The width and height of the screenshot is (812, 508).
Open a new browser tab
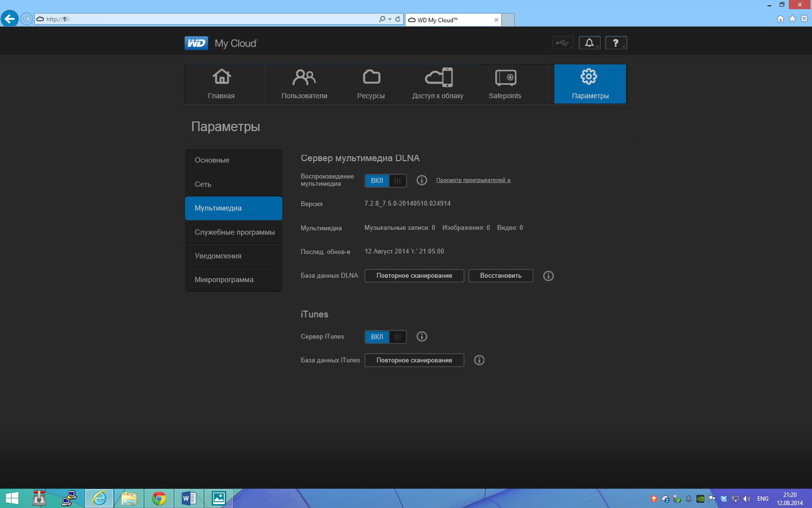pyautogui.click(x=508, y=20)
